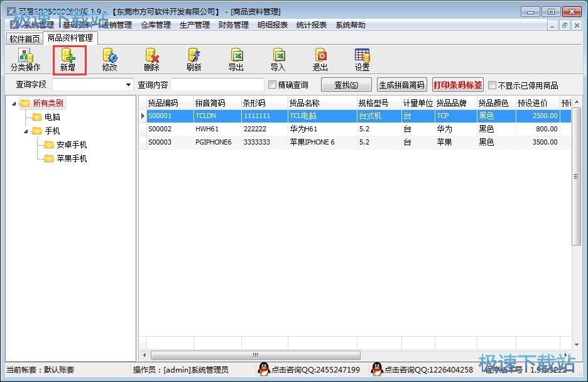
Task: Click the 222222 barcode cell
Action: pos(264,129)
